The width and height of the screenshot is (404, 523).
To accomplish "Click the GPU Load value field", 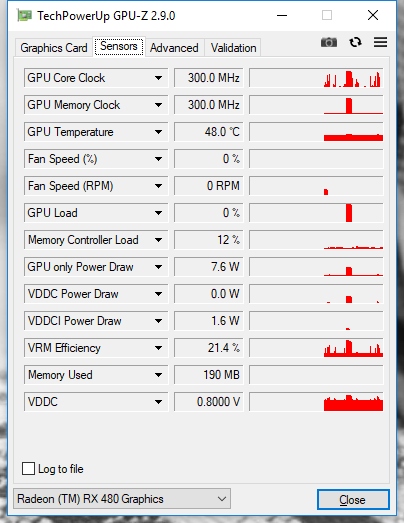I will (x=209, y=213).
